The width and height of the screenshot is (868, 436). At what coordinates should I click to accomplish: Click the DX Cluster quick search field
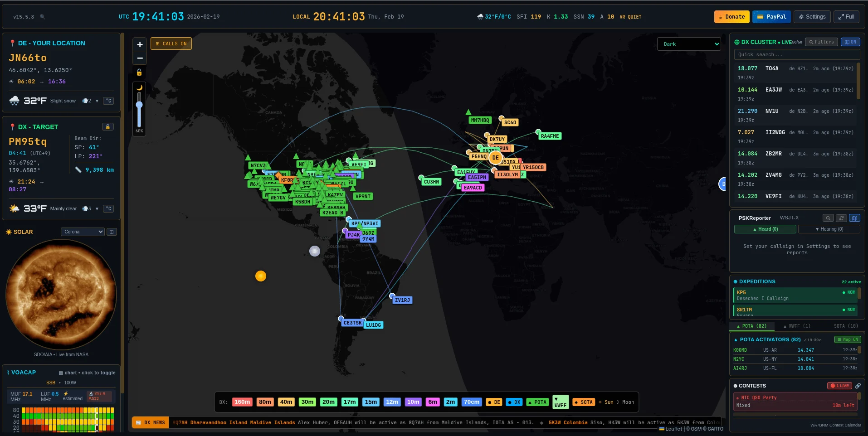coord(796,55)
